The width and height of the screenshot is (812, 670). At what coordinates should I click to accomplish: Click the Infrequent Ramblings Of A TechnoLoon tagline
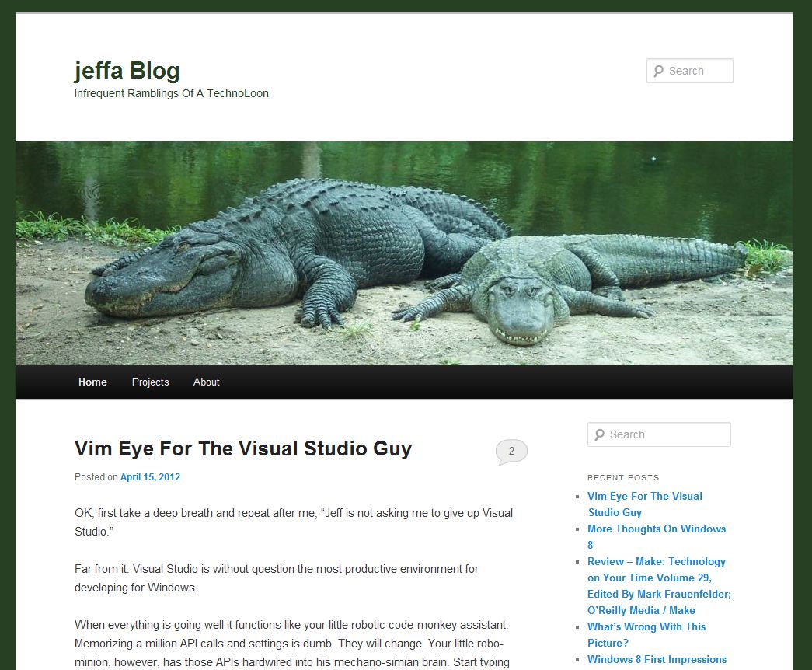click(x=172, y=94)
